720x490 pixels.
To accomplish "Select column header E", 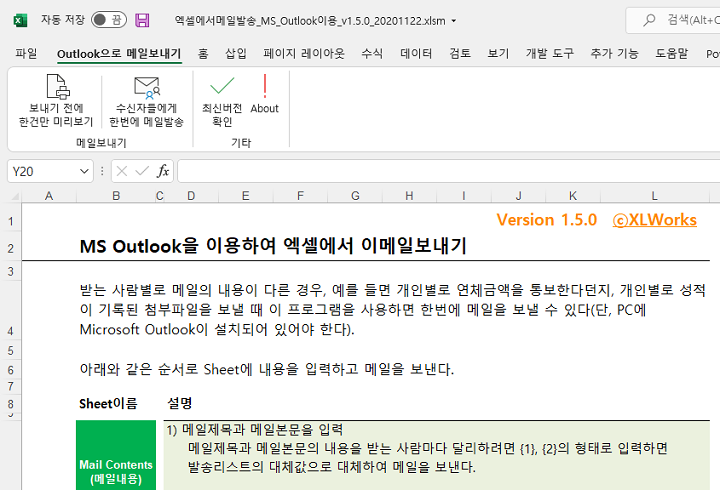I will click(246, 195).
